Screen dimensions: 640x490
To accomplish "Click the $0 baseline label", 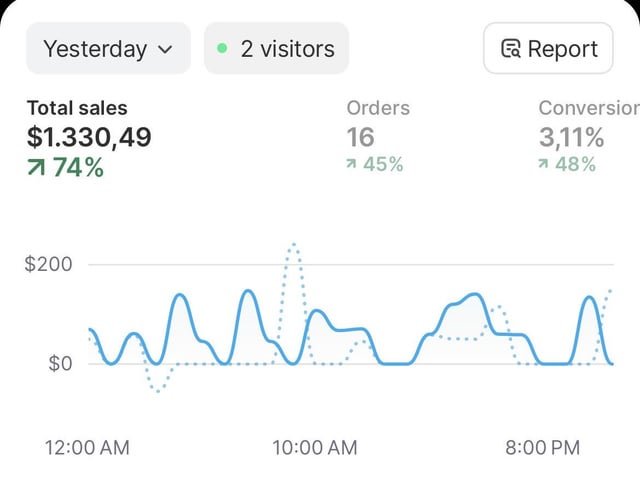I will coord(60,363).
